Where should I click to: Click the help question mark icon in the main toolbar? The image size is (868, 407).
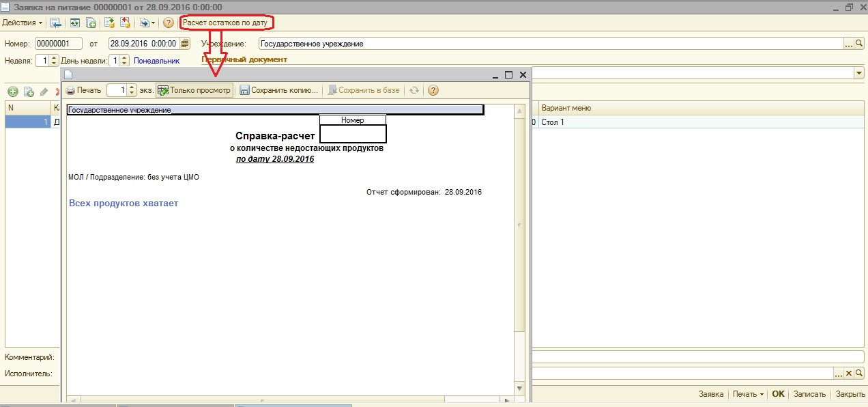[x=169, y=23]
